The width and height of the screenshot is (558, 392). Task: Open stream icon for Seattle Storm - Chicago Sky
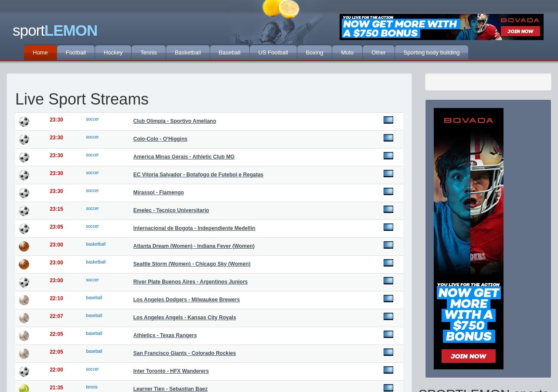point(388,263)
